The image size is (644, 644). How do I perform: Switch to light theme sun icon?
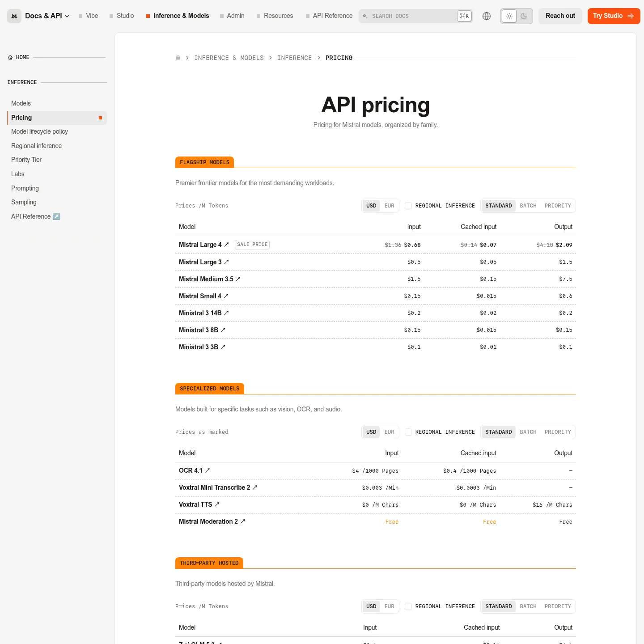(x=509, y=16)
